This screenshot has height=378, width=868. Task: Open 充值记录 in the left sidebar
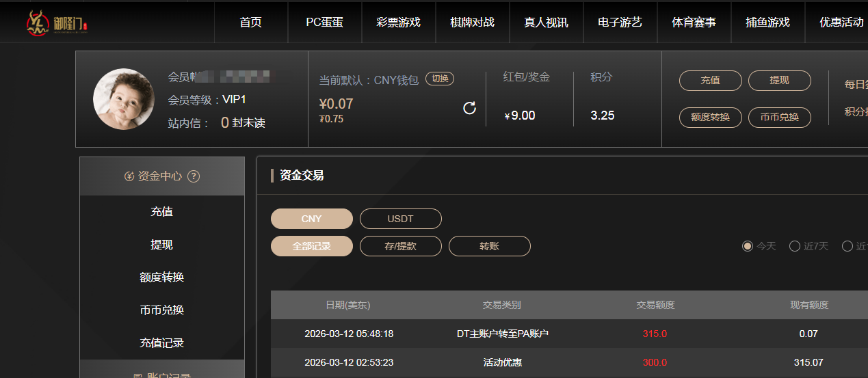point(162,343)
